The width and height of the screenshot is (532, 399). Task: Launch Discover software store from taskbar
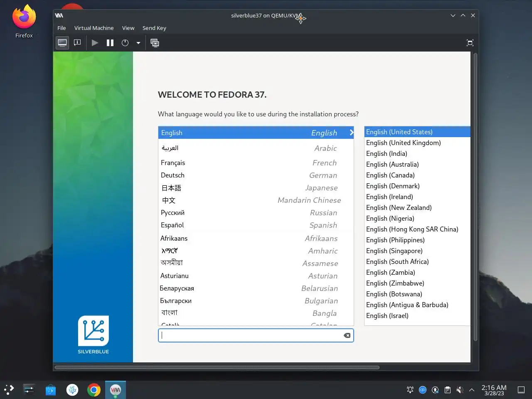click(51, 390)
